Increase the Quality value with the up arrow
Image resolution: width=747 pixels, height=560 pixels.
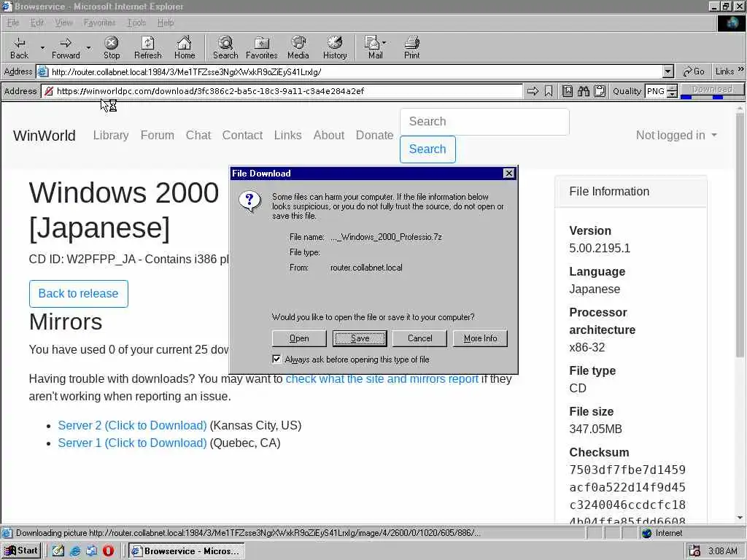pos(672,87)
